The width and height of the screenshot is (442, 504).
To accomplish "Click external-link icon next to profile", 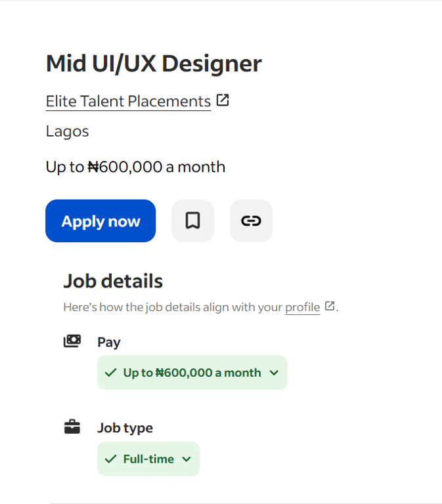I will click(x=330, y=306).
